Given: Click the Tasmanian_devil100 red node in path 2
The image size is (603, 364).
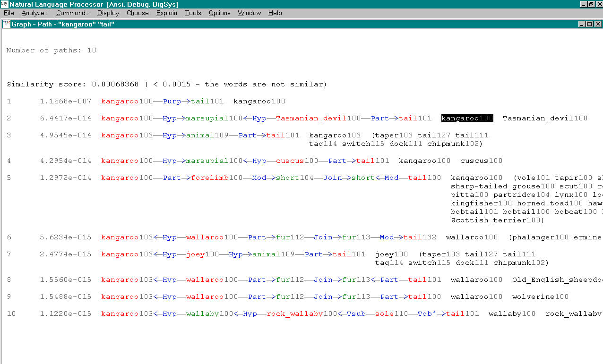Looking at the screenshot, I should click(x=311, y=118).
